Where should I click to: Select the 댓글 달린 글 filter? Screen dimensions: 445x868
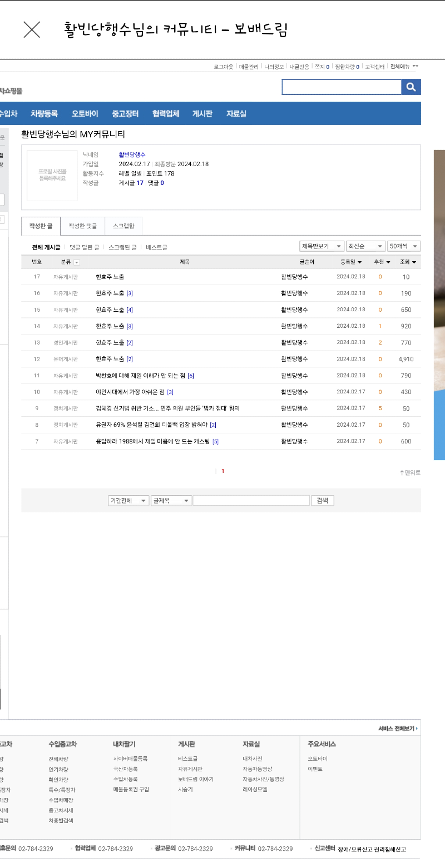(85, 247)
